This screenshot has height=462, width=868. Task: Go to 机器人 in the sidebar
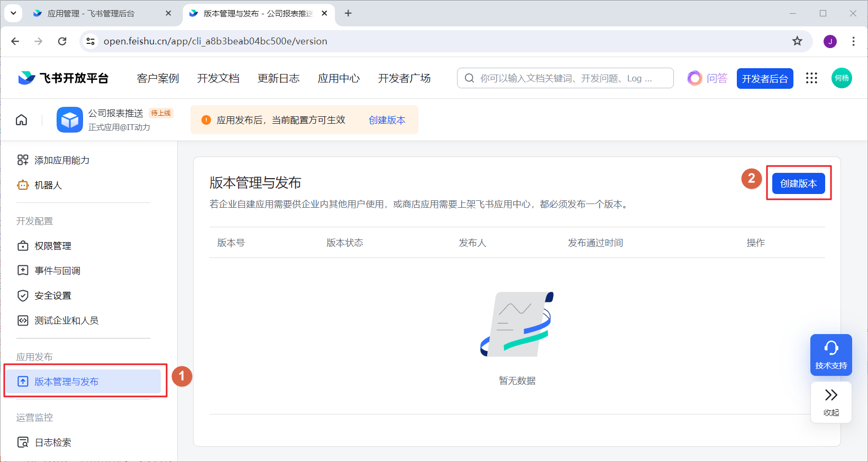(x=48, y=185)
